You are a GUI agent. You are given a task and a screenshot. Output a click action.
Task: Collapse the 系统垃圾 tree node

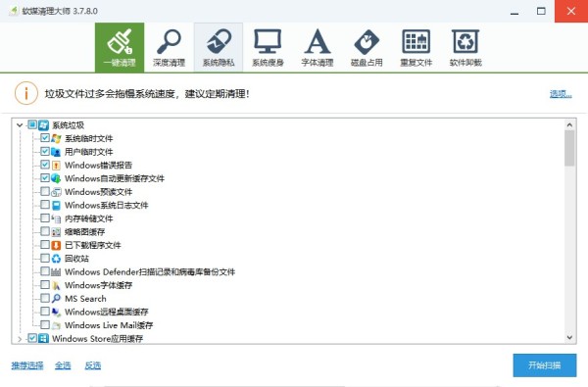pyautogui.click(x=20, y=124)
